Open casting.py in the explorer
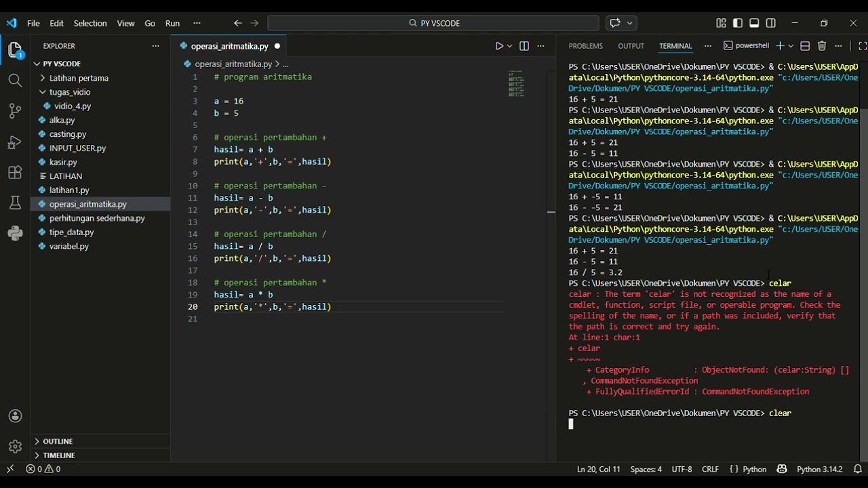 100,134
